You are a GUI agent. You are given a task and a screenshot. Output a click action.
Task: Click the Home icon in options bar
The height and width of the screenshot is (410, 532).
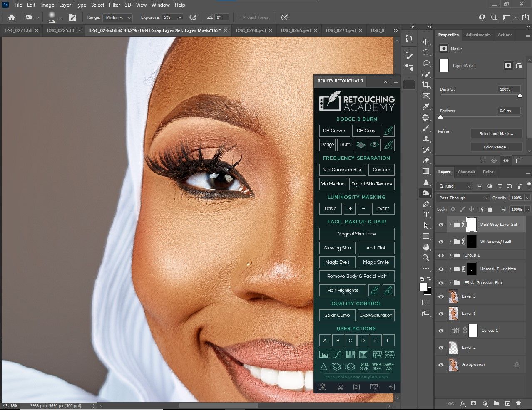click(12, 17)
